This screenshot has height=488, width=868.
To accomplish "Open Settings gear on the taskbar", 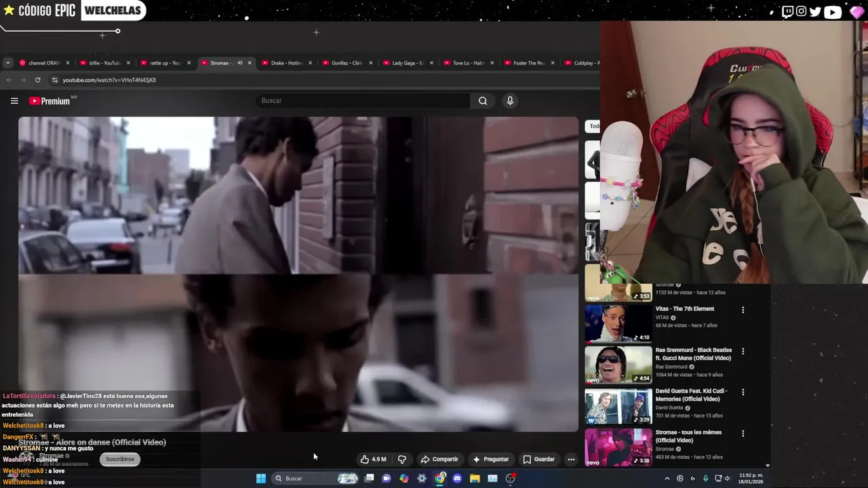I will click(x=422, y=479).
